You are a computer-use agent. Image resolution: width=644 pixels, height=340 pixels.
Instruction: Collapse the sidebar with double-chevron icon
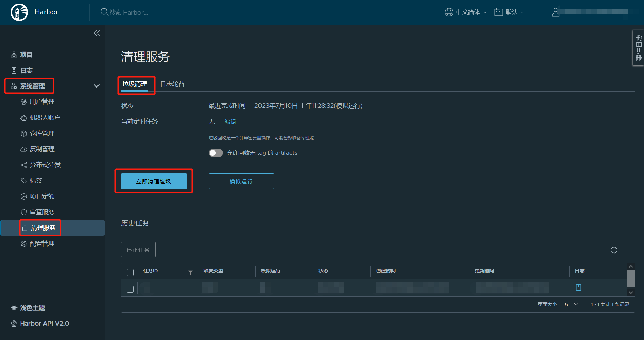pos(97,33)
